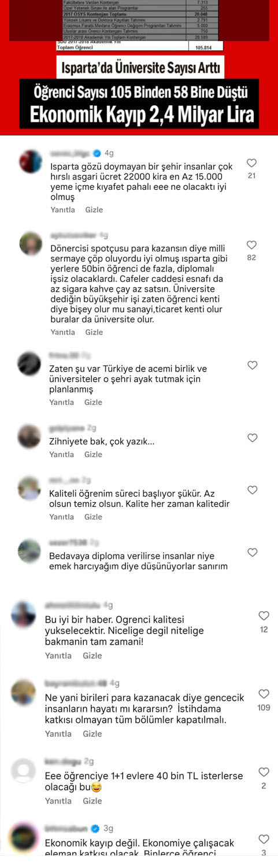
Task: Tap the heart on 'Zaten şu var' comment
Action: [x=252, y=365]
